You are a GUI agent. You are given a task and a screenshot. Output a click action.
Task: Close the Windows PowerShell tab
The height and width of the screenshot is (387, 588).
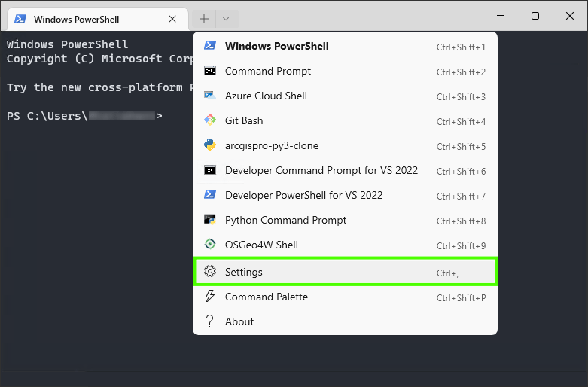coord(172,19)
